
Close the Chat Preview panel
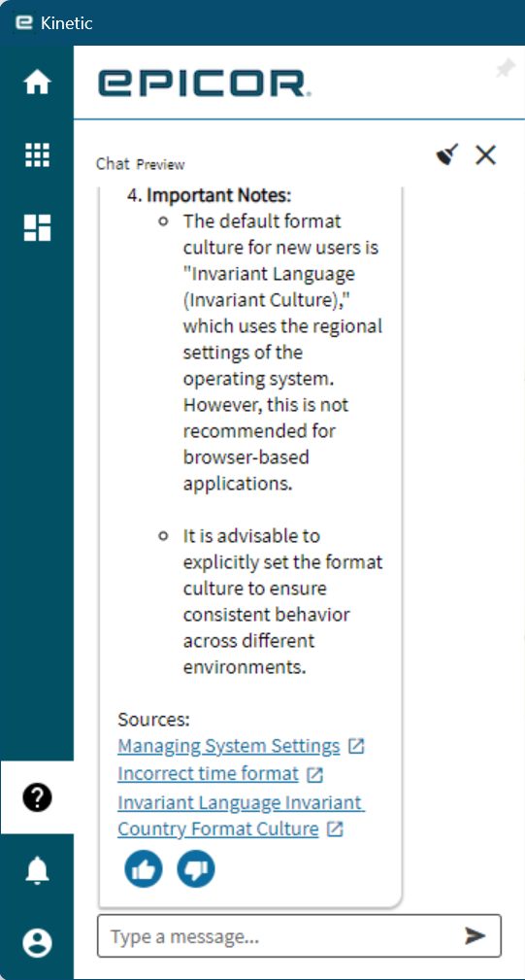click(x=485, y=154)
